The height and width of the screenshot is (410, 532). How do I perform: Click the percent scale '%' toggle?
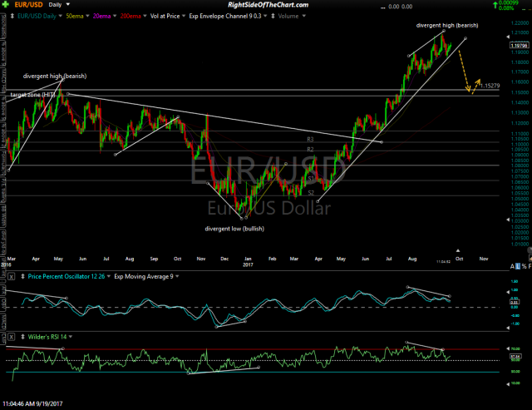[524, 266]
